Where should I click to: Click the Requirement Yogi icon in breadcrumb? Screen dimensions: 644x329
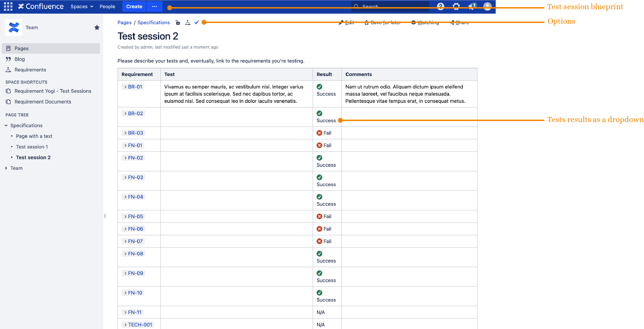point(187,23)
